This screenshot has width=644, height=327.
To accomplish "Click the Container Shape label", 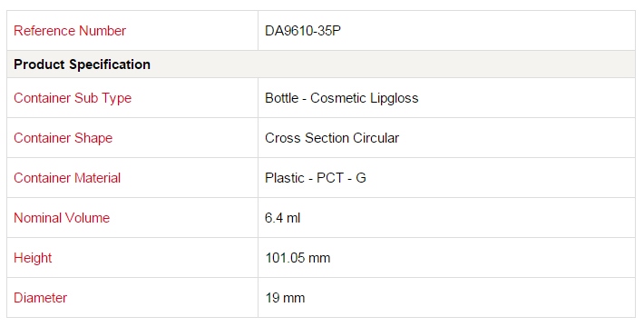I will point(63,138).
